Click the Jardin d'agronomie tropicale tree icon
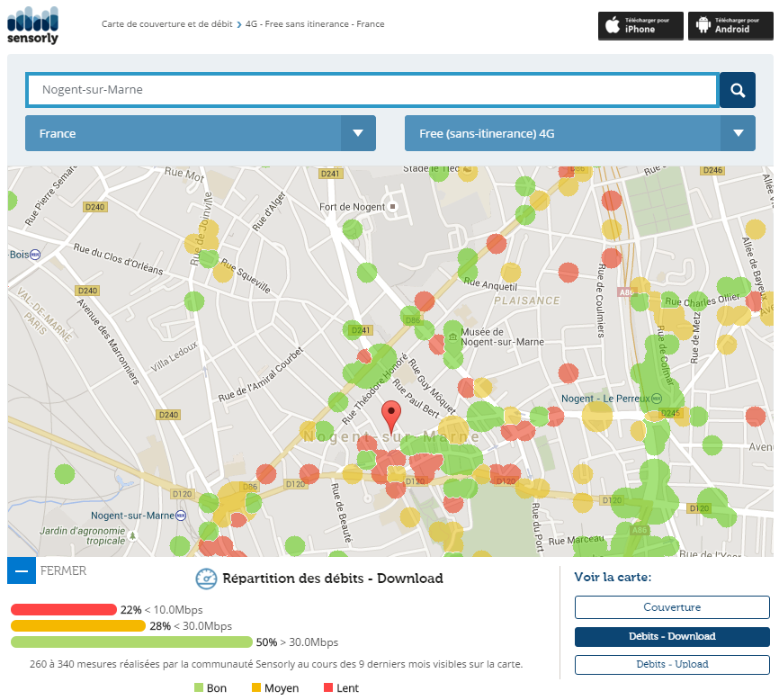Screen dimensions: 779x700 pyautogui.click(x=133, y=535)
